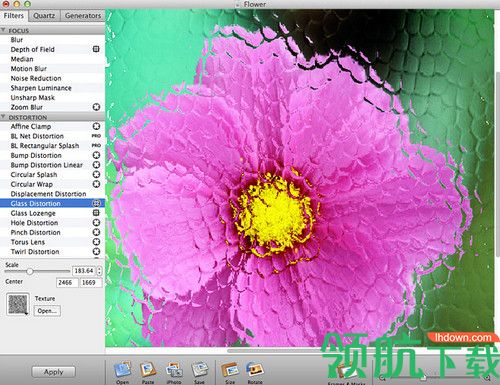Image resolution: width=500 pixels, height=385 pixels.
Task: Click the Scale value field showing 183.64
Action: coord(84,271)
